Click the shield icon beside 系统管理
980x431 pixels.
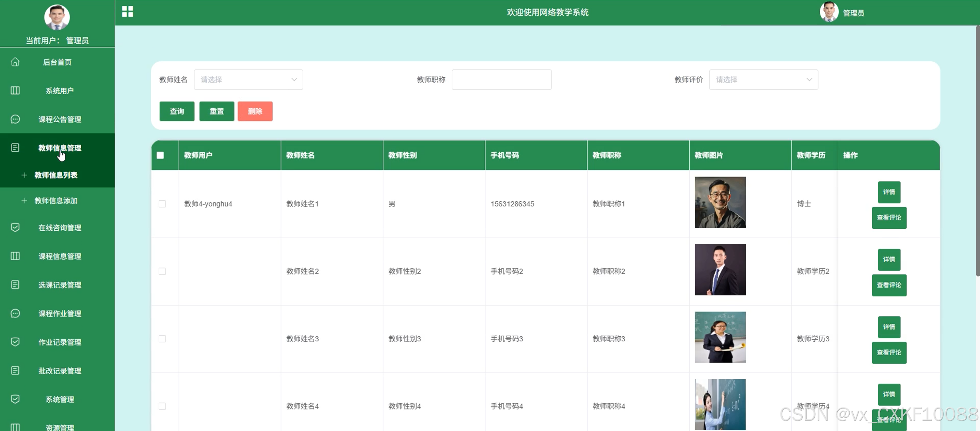tap(15, 399)
